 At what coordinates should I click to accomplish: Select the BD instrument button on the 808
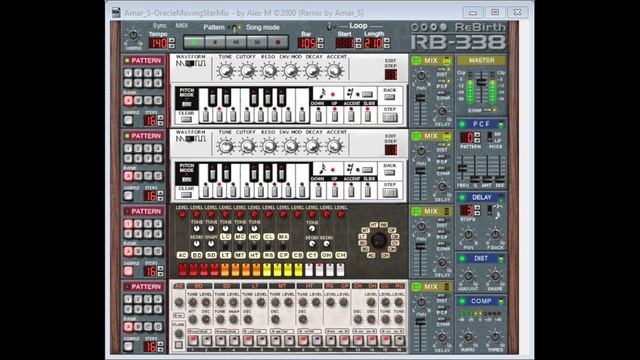[x=197, y=255]
